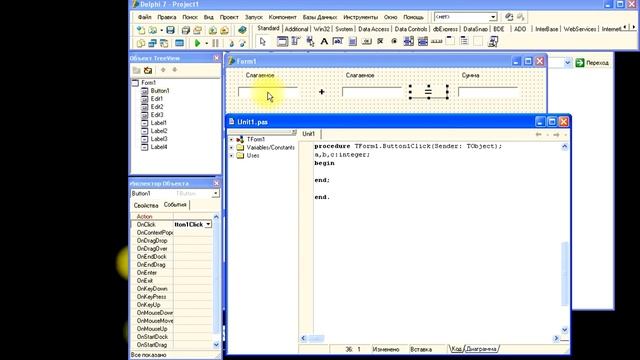The image size is (640, 360).
Task: Click the Trace Into debug icon
Action: (x=231, y=43)
